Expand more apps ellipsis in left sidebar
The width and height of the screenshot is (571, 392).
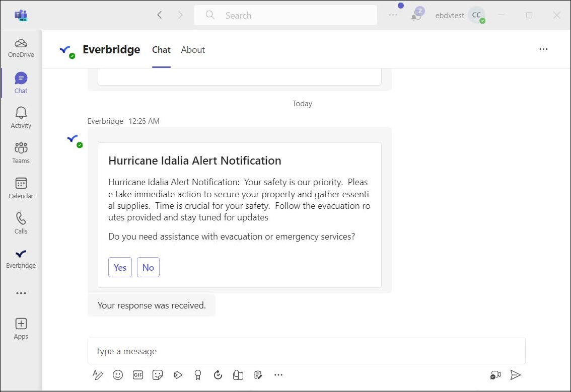click(x=21, y=293)
